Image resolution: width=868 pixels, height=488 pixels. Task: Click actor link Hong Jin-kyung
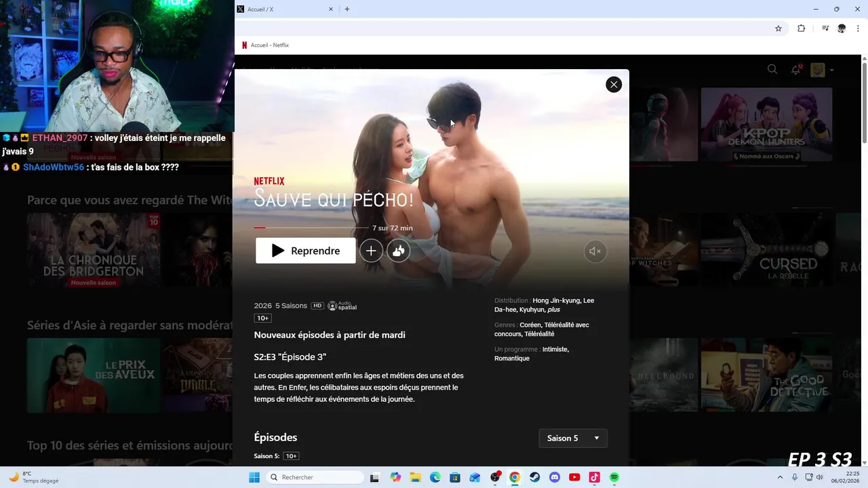coord(557,300)
